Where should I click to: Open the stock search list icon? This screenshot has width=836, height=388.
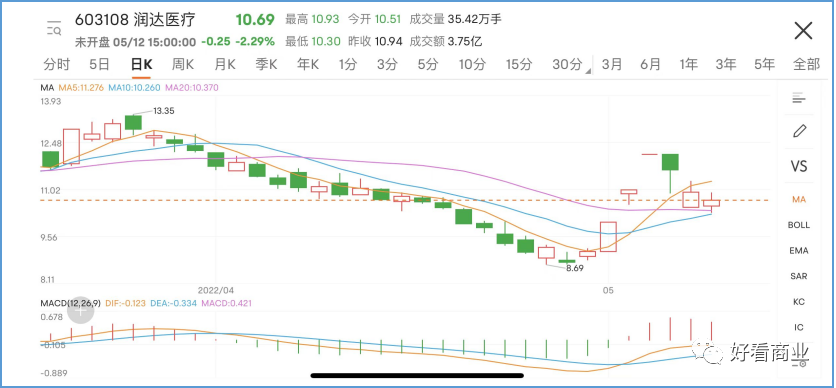[54, 28]
